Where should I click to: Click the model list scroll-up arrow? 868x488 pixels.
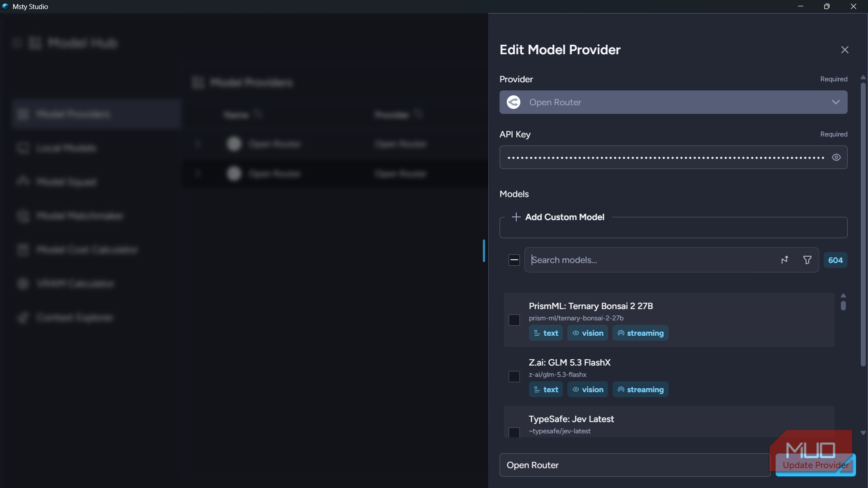843,296
